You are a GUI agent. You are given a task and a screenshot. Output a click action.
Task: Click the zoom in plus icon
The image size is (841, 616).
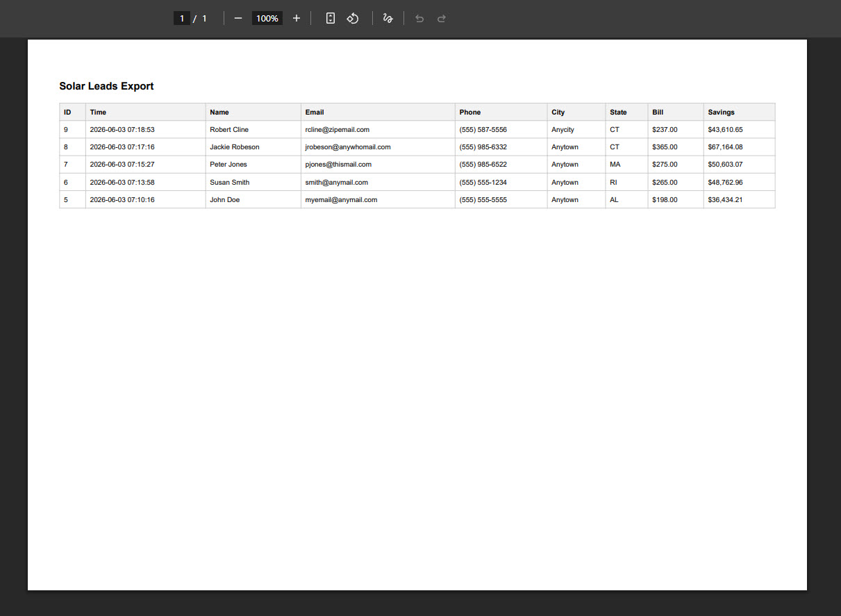click(297, 18)
